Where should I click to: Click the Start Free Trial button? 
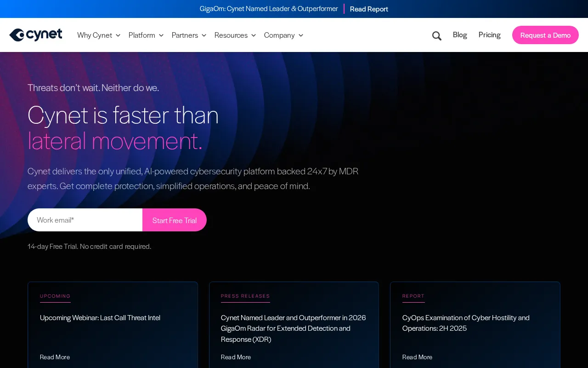175,220
